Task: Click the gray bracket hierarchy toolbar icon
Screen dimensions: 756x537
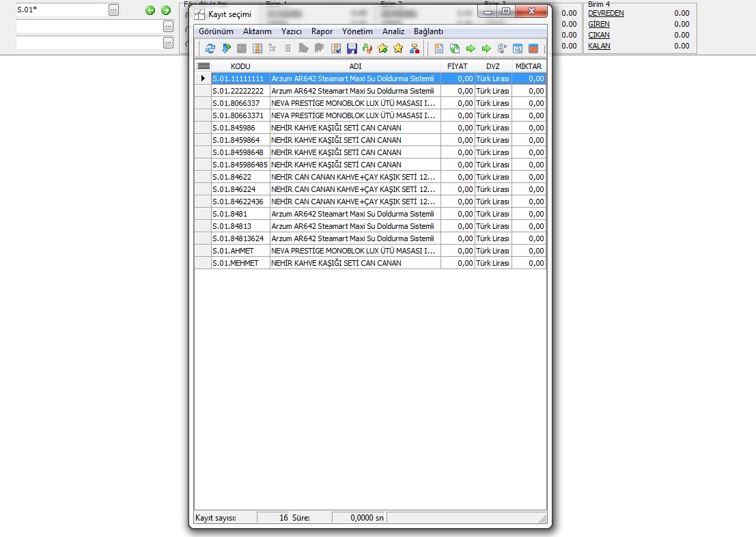Action: (288, 49)
